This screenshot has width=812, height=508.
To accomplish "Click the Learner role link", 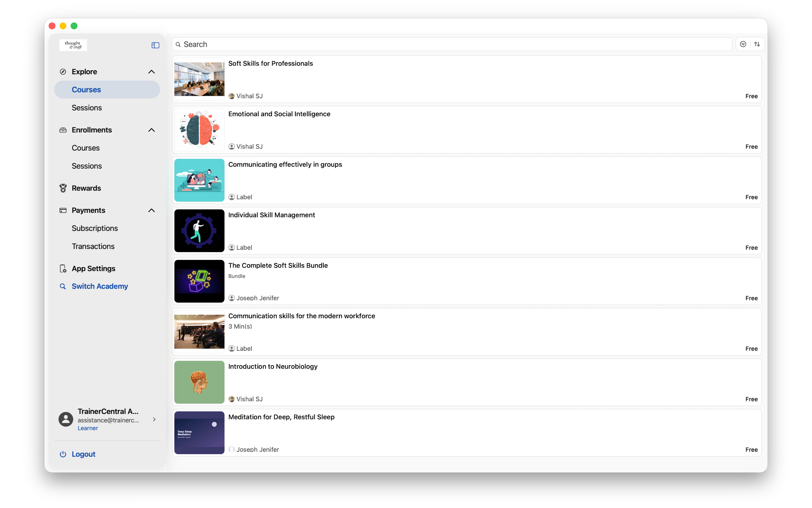I will click(88, 428).
